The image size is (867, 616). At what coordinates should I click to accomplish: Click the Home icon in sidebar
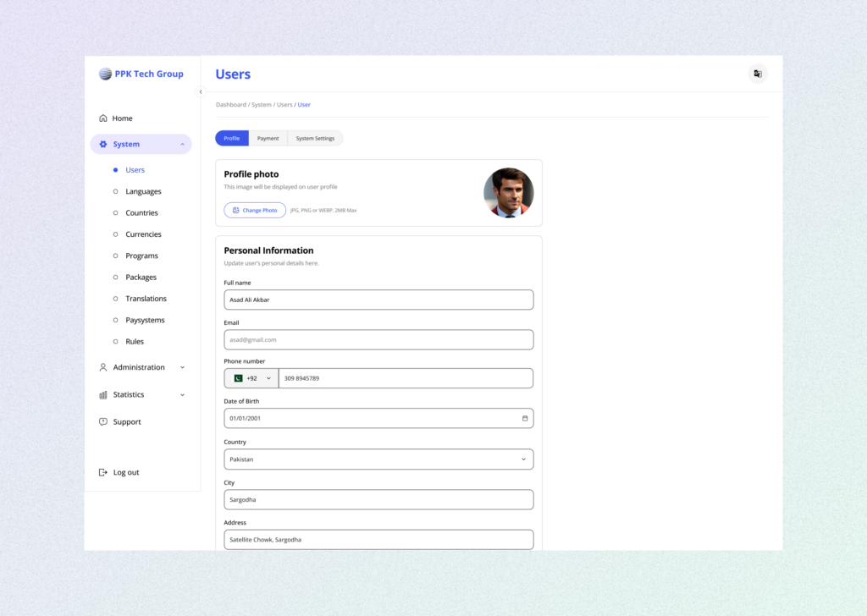[103, 118]
